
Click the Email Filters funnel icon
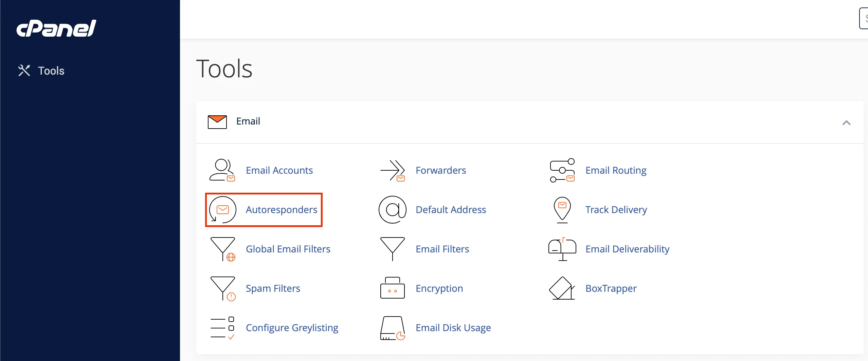pyautogui.click(x=393, y=249)
